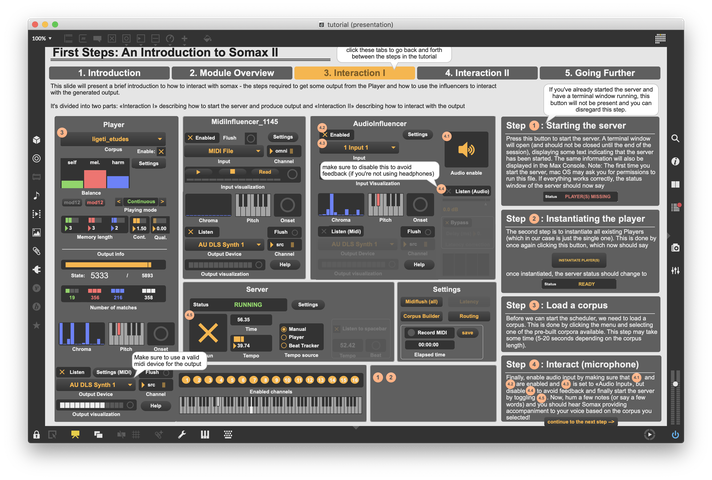Open the mixer sliders icon in right sidebar

point(675,270)
